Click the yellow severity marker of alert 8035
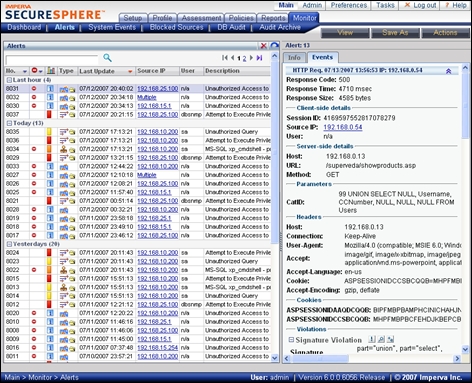Viewport: 472px width, 383px height. pyautogui.click(x=49, y=132)
